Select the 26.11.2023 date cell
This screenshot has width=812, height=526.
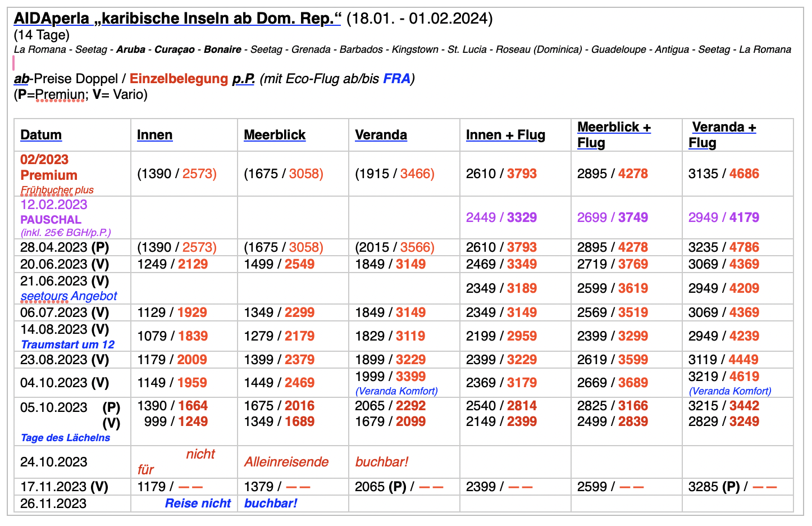pyautogui.click(x=53, y=504)
